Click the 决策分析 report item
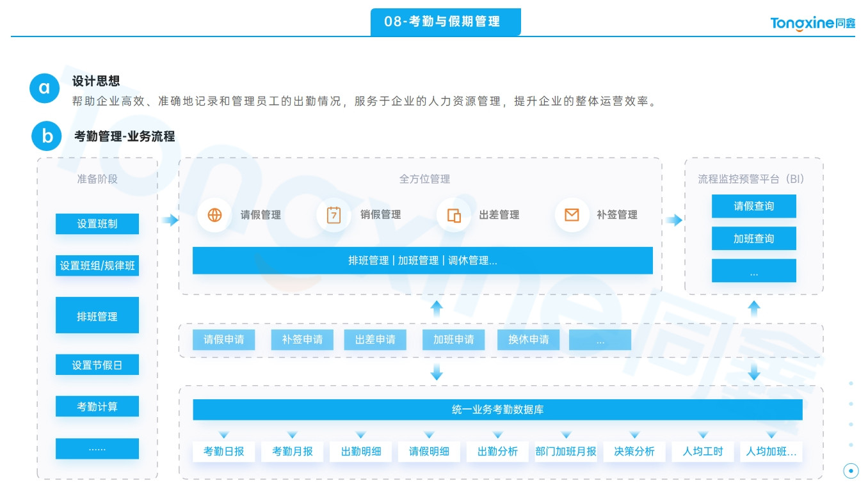Viewport: 868px width, 492px height. tap(634, 451)
